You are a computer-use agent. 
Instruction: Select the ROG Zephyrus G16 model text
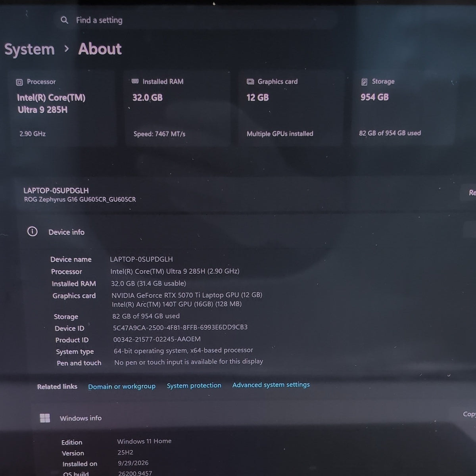[80, 200]
